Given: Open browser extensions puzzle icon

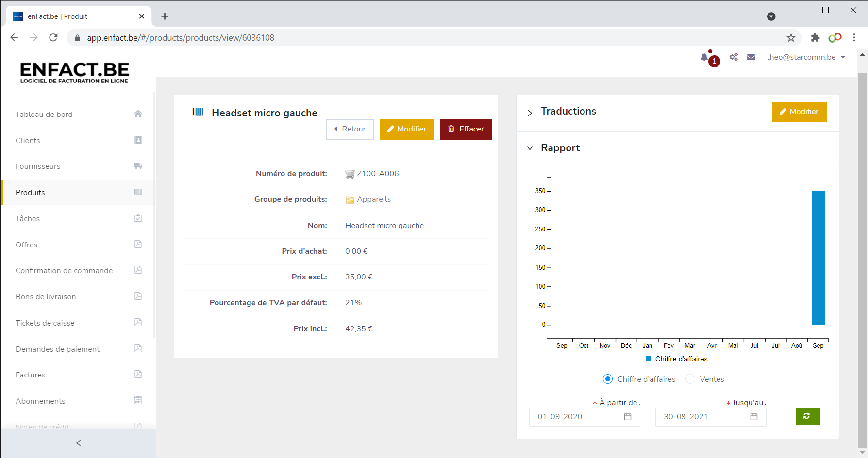Looking at the screenshot, I should [815, 38].
